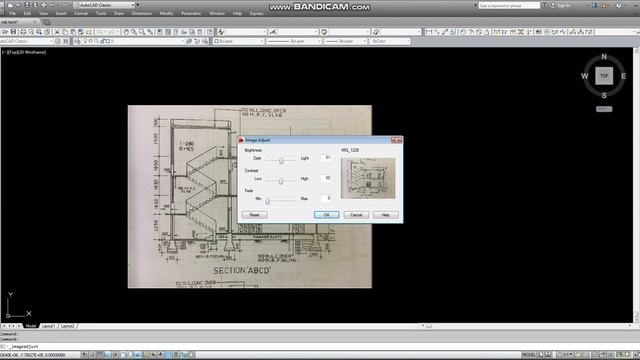Click the keyword search box in title bar

point(509,6)
